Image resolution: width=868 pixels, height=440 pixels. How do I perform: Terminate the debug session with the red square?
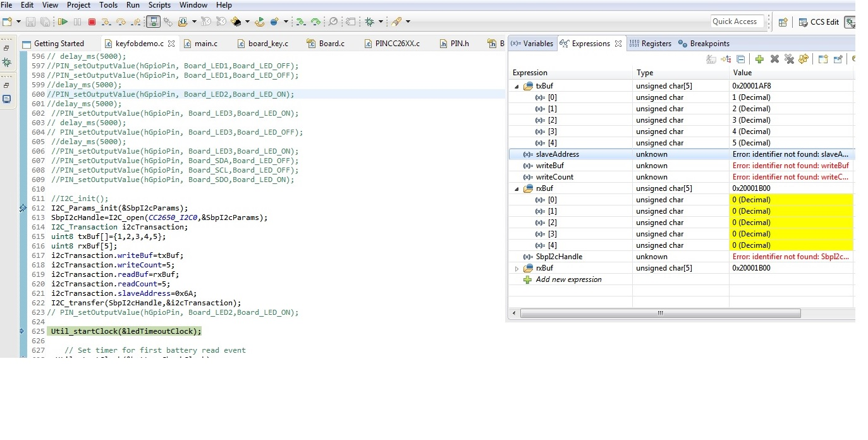92,21
